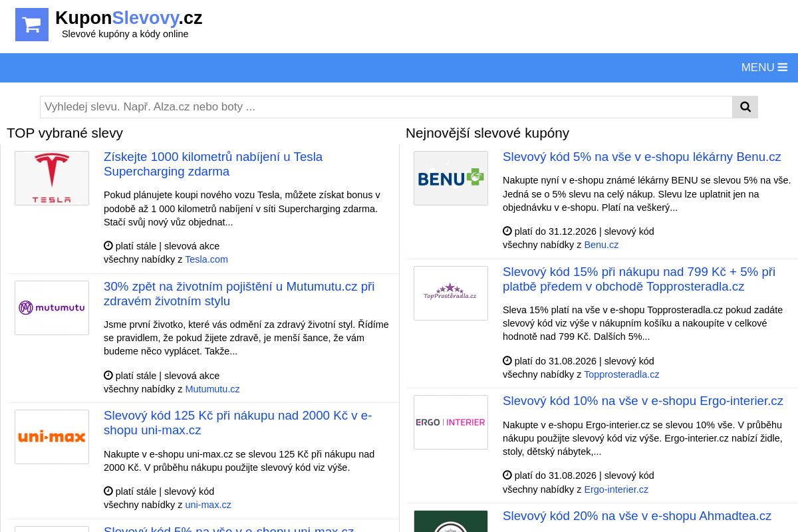Click the Tesla offer description paragraph

(x=242, y=208)
